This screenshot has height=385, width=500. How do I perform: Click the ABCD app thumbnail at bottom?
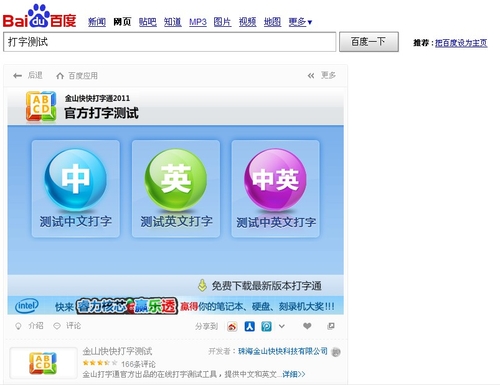coord(43,363)
